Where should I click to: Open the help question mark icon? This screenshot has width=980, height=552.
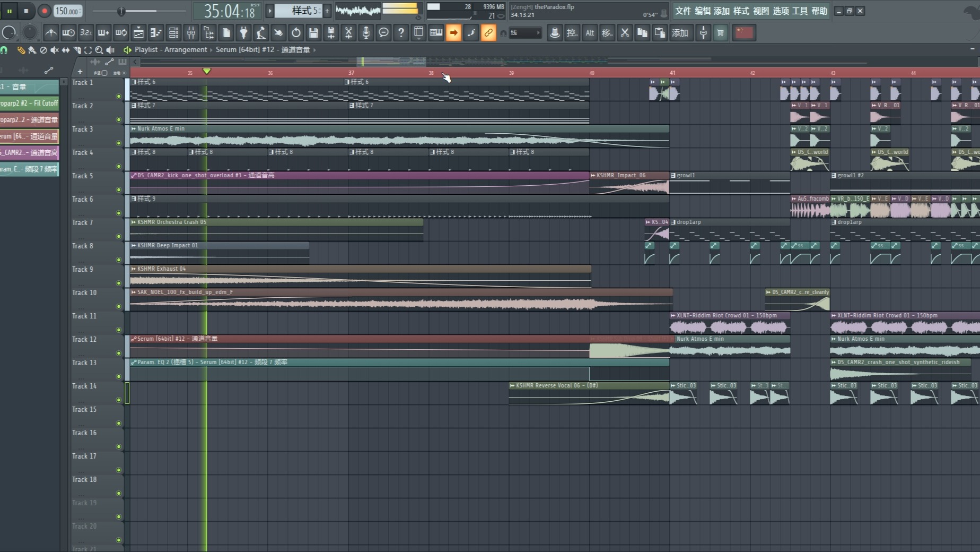(x=401, y=33)
